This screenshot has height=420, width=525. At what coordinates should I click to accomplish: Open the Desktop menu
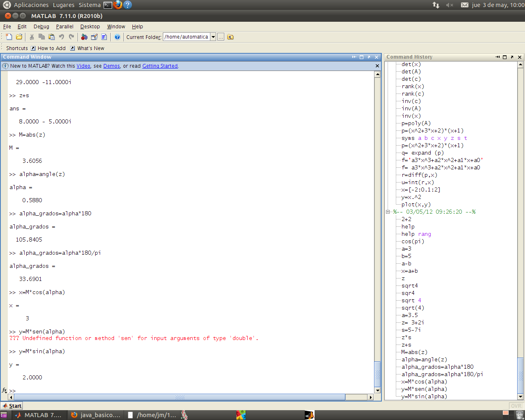point(90,26)
